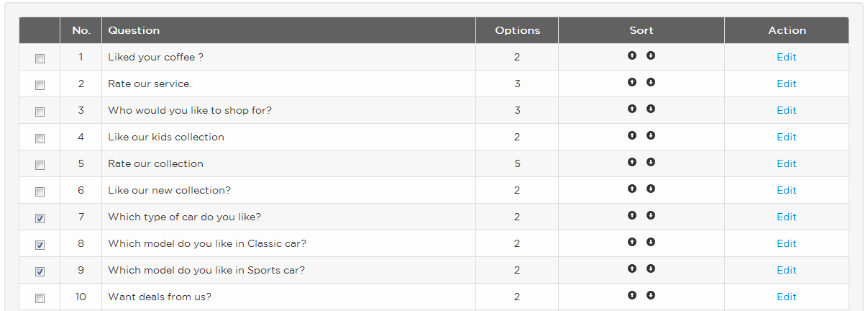Move 'Want deals from us?' up
Viewport: 868px width, 311px height.
pyautogui.click(x=632, y=295)
